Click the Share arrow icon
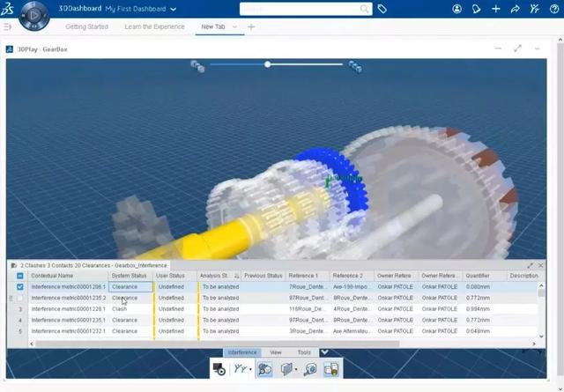This screenshot has height=392, width=564. point(515,9)
